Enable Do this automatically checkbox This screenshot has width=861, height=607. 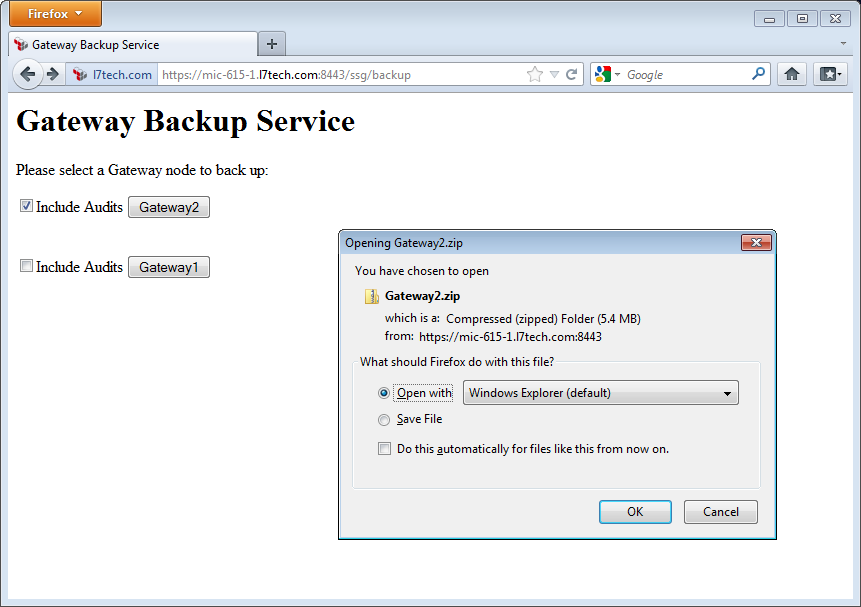pos(384,449)
